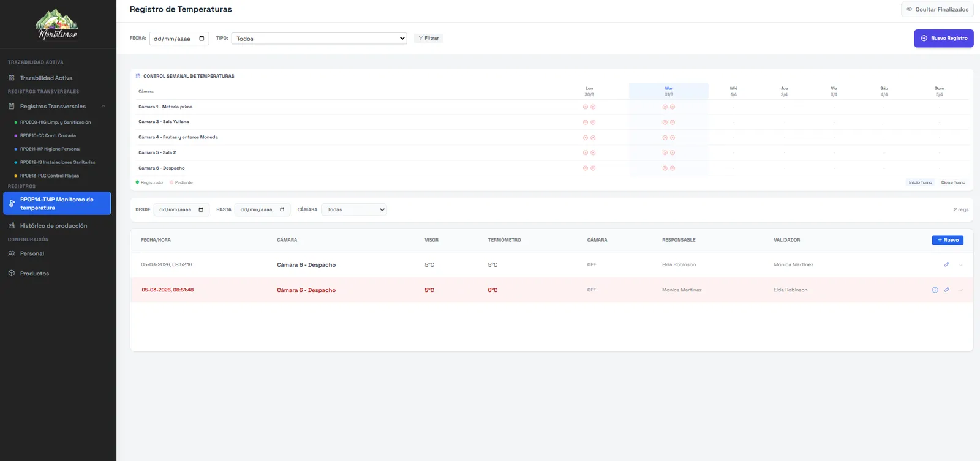
Task: Expand the 08:51:48 record row chevron
Action: [960, 290]
